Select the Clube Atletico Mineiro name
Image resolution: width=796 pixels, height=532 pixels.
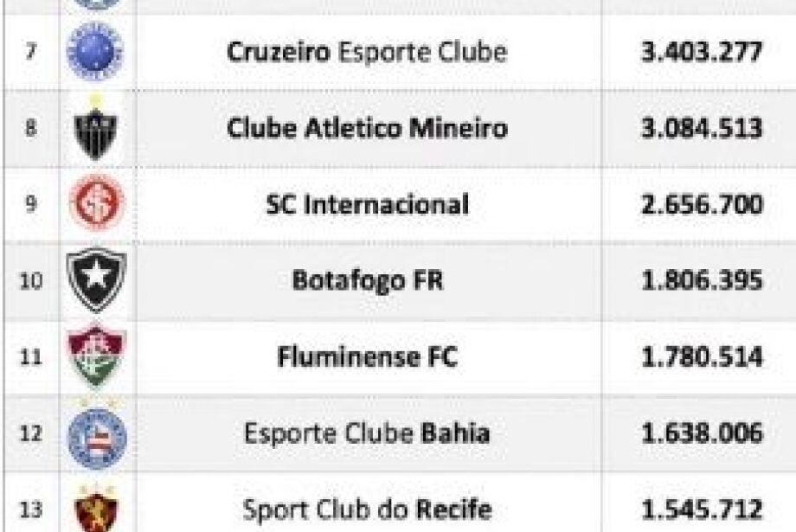(x=367, y=130)
